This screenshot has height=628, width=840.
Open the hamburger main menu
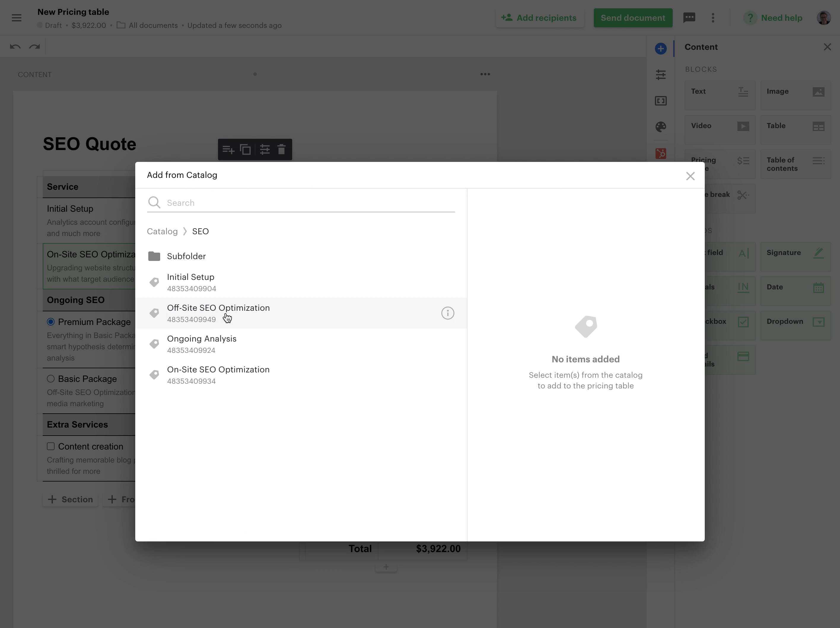[x=16, y=18]
